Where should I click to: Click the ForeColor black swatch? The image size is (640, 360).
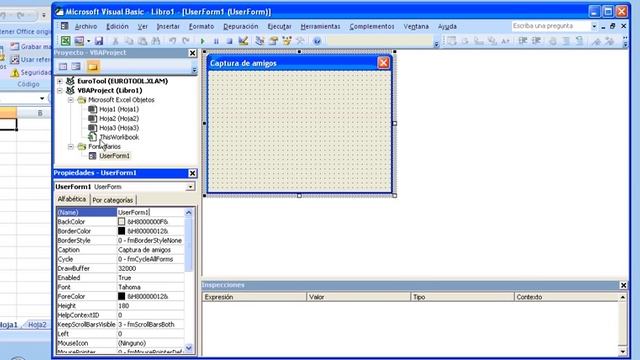point(122,296)
